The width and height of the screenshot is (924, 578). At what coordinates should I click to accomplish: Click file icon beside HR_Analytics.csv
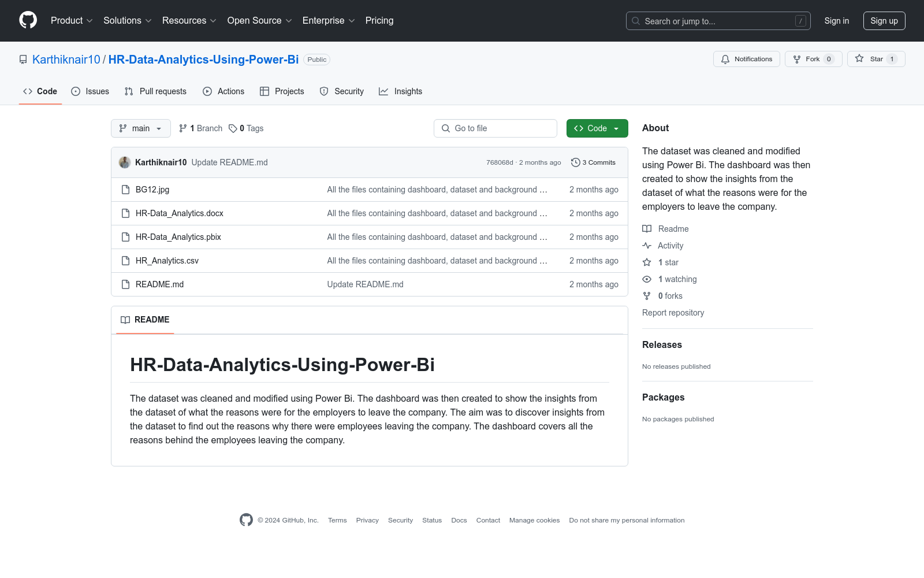[125, 261]
